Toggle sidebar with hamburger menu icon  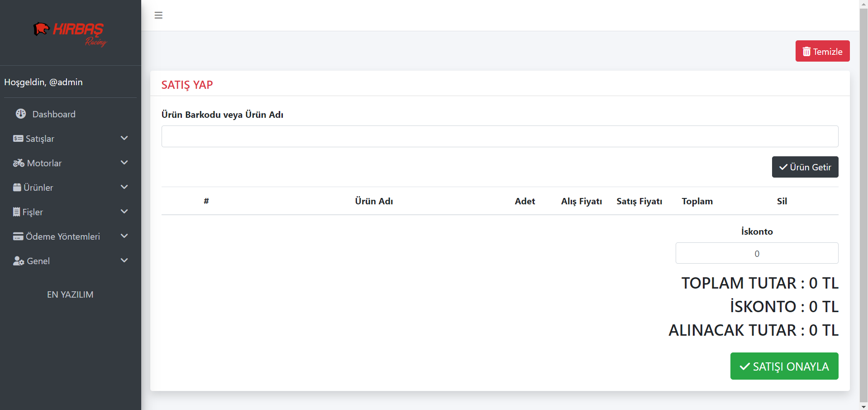pos(158,15)
